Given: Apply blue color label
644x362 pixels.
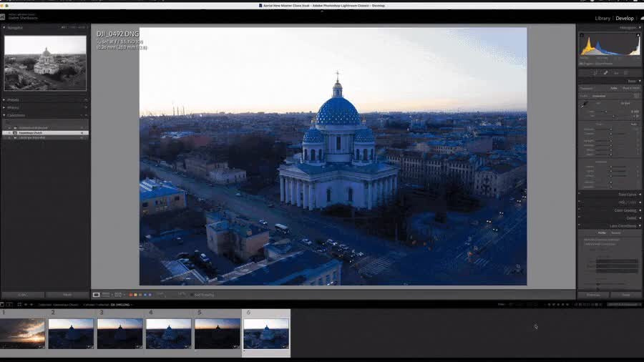Looking at the screenshot, I should 145,295.
